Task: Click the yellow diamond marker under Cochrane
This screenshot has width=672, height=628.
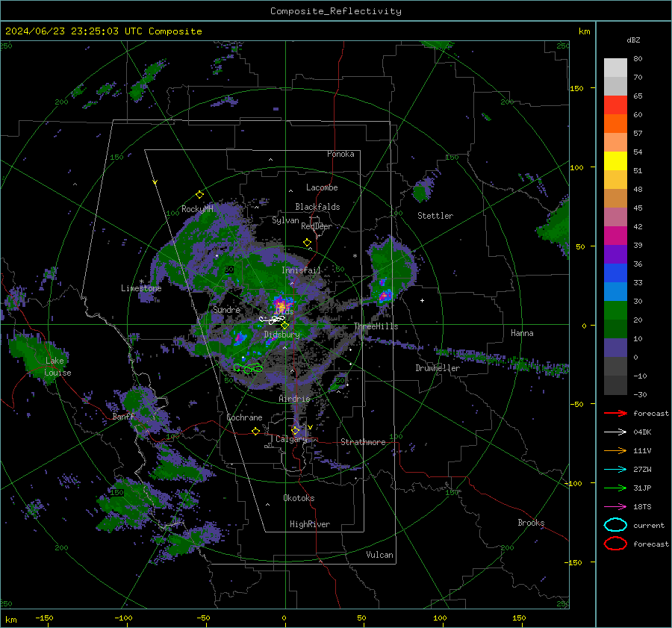Action: tap(256, 432)
